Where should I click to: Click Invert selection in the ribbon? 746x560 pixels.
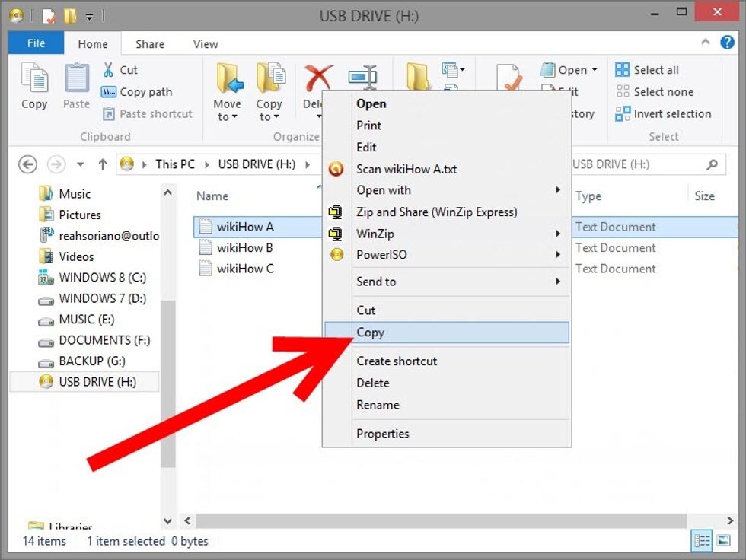pos(663,114)
